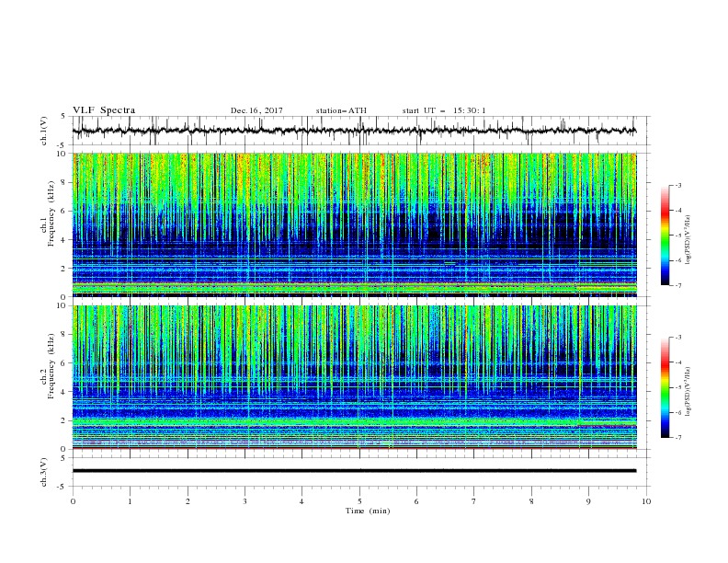Click the 'VLF Spectra' title text
The width and height of the screenshot is (728, 563).
coord(104,110)
